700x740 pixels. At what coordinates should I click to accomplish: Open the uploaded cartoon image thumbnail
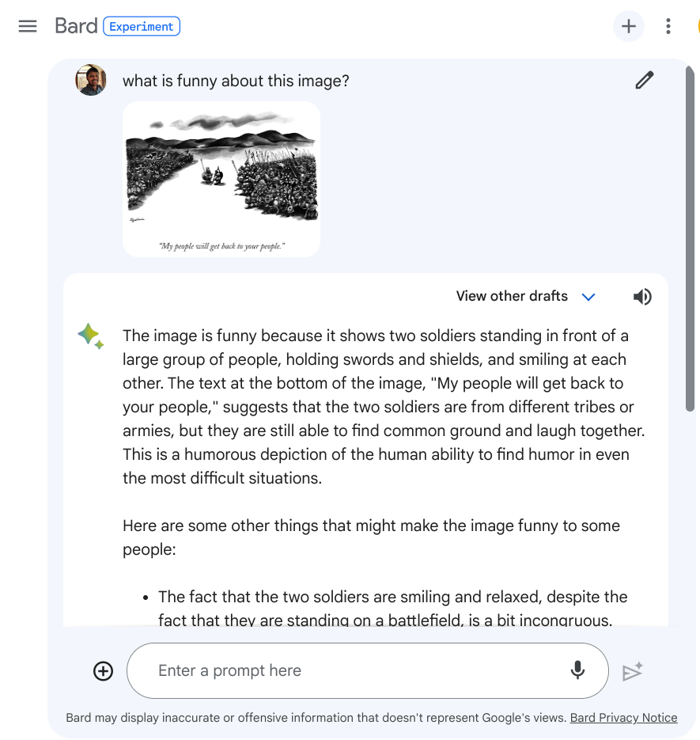pos(221,179)
